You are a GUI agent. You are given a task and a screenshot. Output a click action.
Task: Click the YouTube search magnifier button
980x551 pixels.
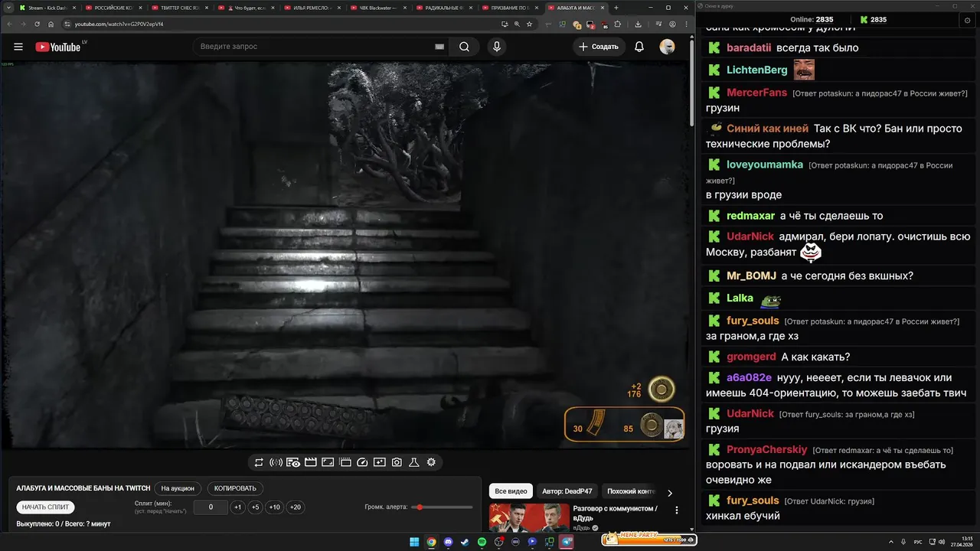tap(464, 47)
